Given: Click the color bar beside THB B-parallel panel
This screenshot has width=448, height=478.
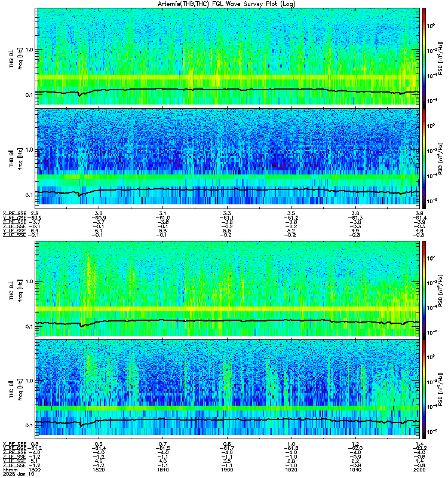Looking at the screenshot, I should [x=424, y=158].
